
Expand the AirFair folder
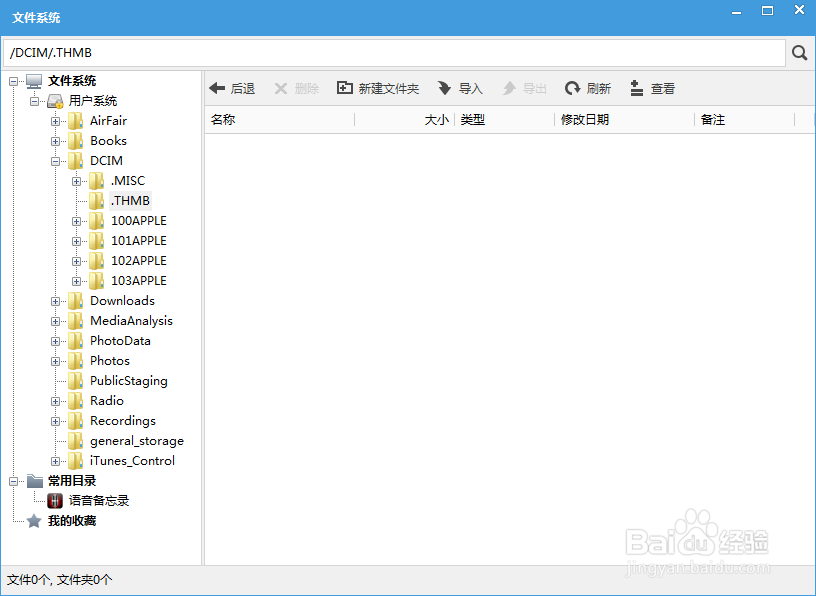click(x=55, y=121)
